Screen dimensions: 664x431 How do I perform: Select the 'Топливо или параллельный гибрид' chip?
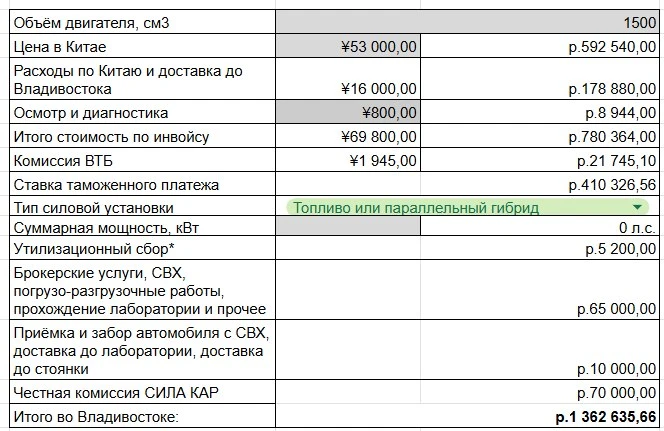pyautogui.click(x=468, y=207)
